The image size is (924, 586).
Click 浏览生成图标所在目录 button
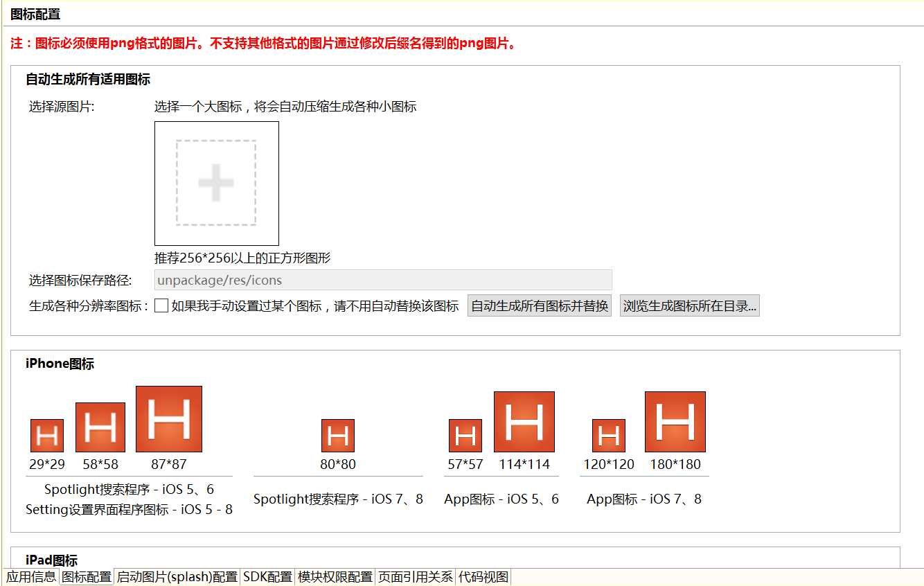click(689, 305)
